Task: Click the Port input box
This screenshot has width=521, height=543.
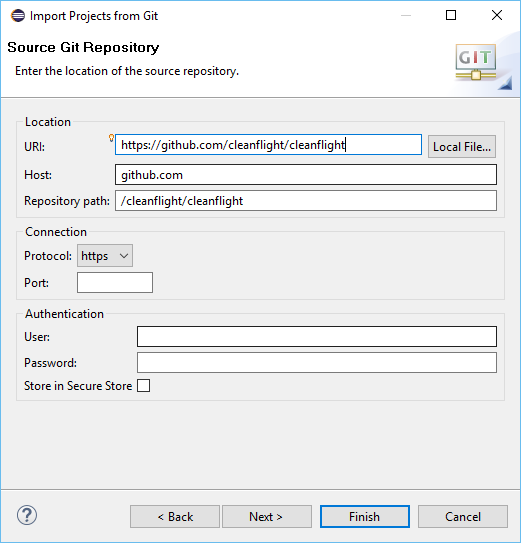Action: point(115,283)
